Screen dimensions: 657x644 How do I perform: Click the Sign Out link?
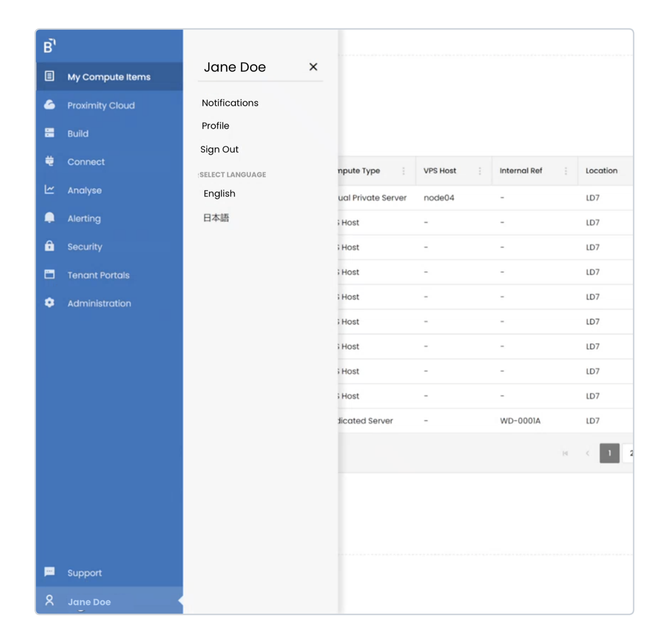coord(219,149)
